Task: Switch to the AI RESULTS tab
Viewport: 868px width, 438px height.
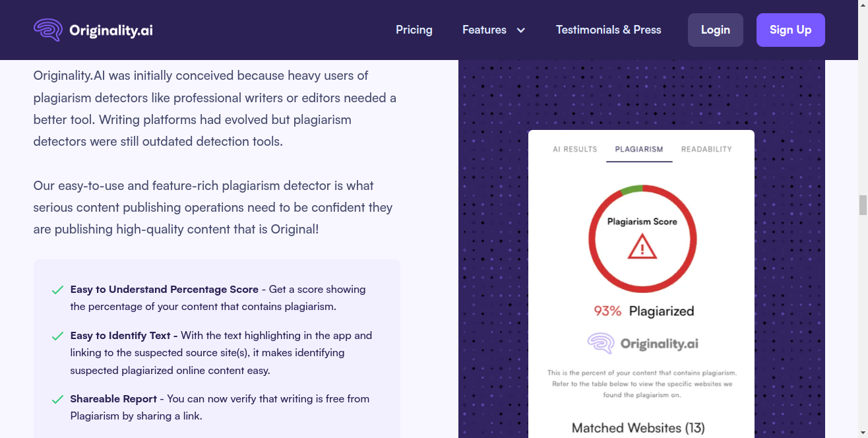Action: click(574, 149)
